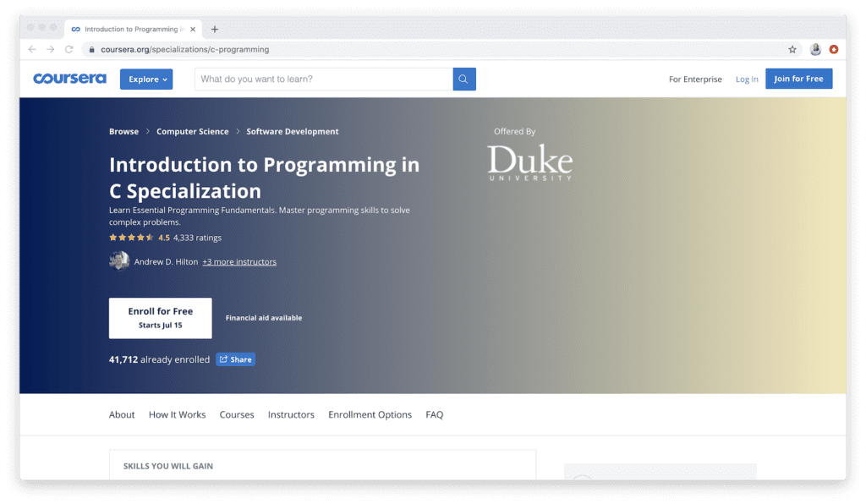Image resolution: width=866 pixels, height=504 pixels.
Task: Show the +3 more instructors link
Action: (x=239, y=261)
